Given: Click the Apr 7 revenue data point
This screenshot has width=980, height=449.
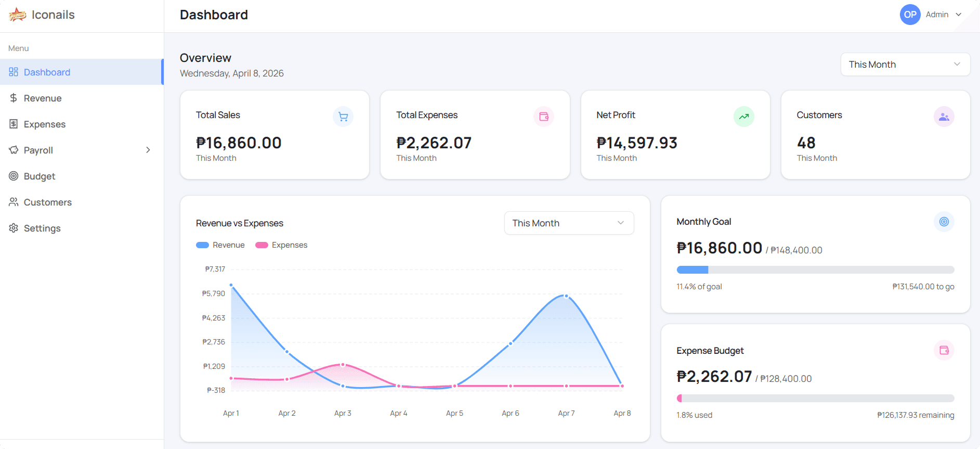Looking at the screenshot, I should point(566,296).
